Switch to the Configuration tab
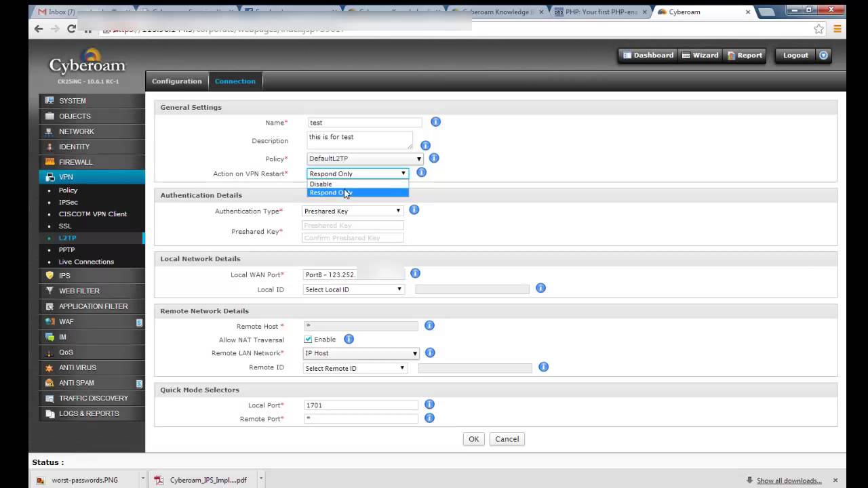The width and height of the screenshot is (868, 488). (x=177, y=81)
